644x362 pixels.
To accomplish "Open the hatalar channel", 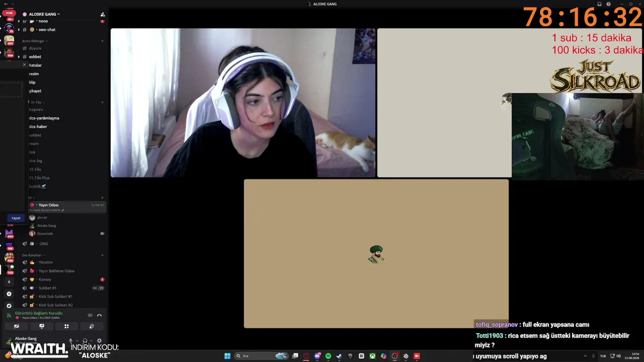I will click(x=35, y=65).
